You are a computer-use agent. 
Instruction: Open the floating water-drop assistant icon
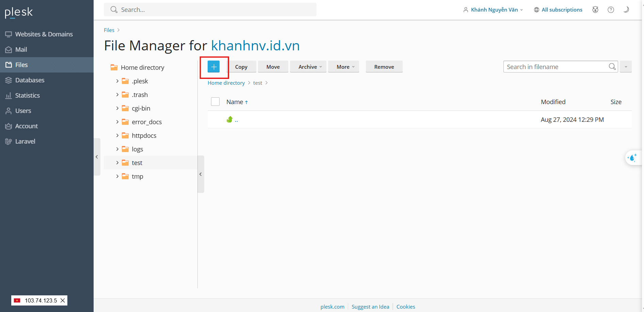[632, 158]
